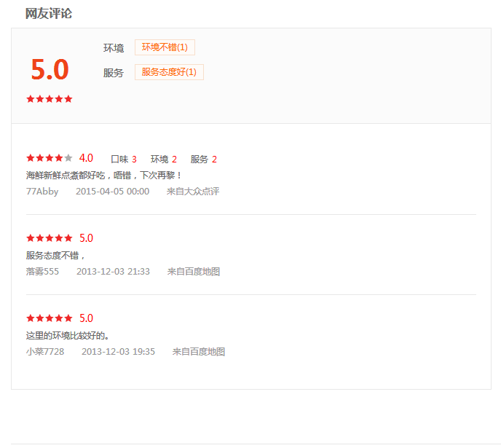501x448 pixels.
Task: Click the gray fifth star in 77Abby's review
Action: click(x=68, y=158)
